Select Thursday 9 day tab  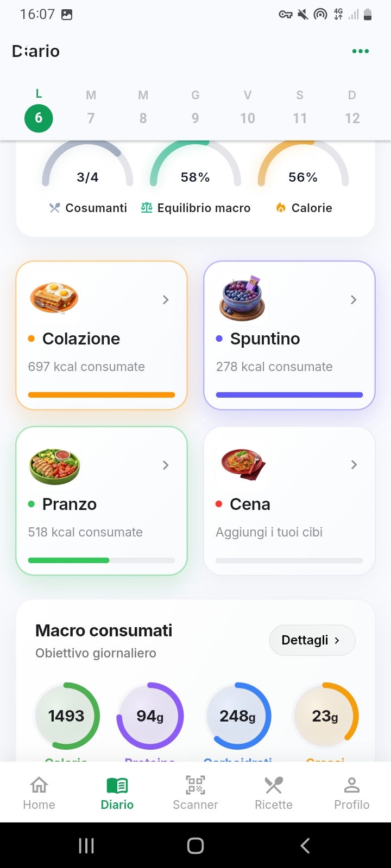click(195, 107)
